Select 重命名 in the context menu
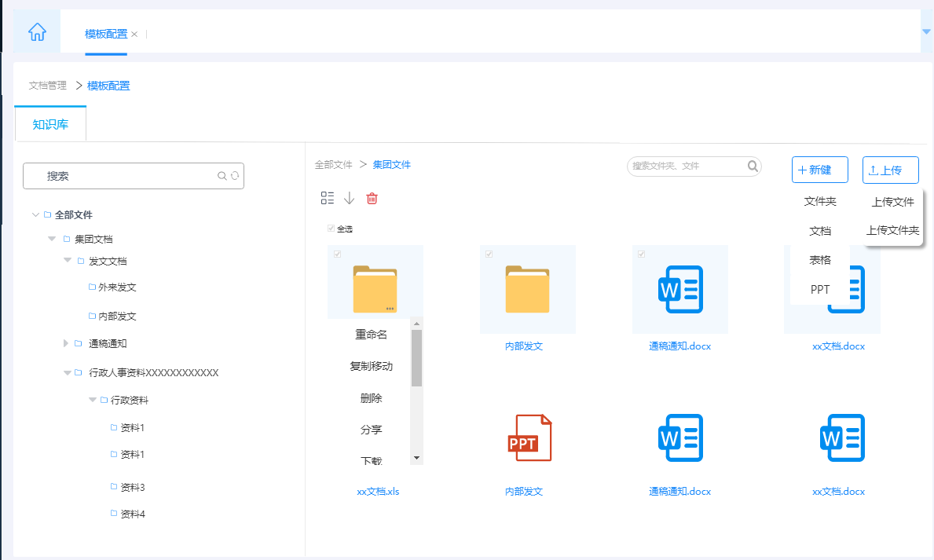 [x=371, y=335]
